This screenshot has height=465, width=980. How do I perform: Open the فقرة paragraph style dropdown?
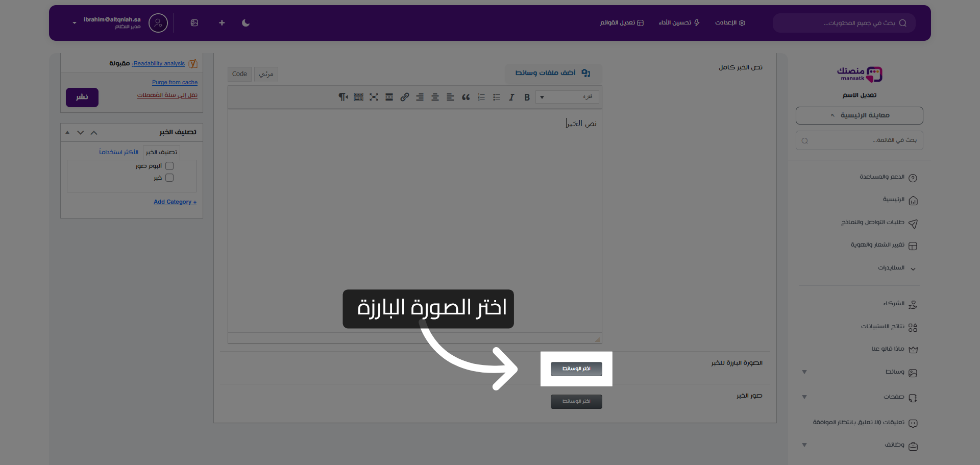pos(567,97)
